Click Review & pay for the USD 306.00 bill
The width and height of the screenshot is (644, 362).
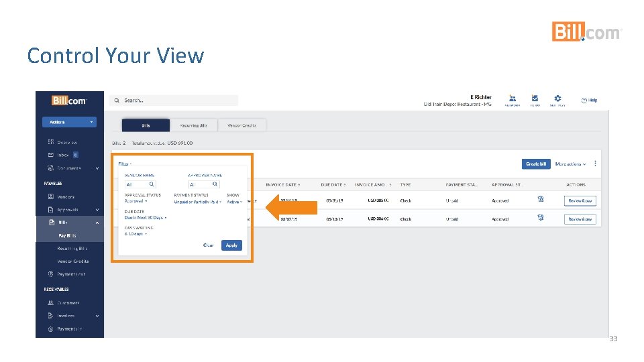(580, 219)
